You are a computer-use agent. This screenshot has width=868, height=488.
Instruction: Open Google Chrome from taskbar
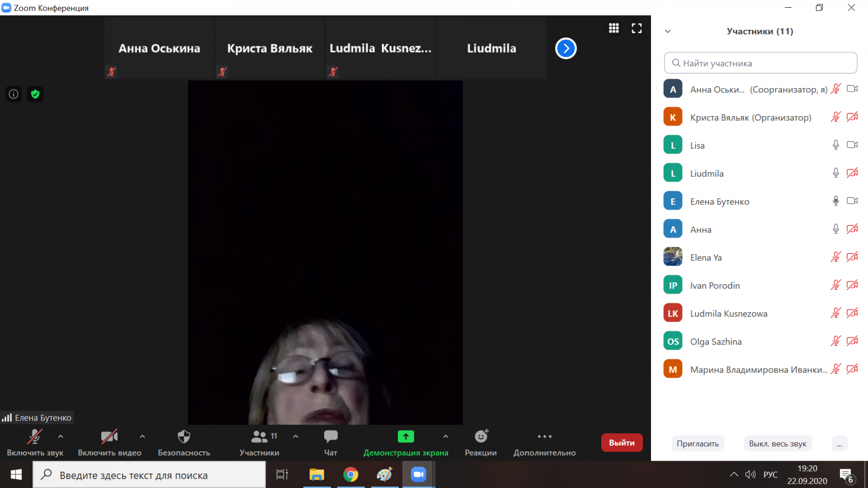tap(351, 475)
